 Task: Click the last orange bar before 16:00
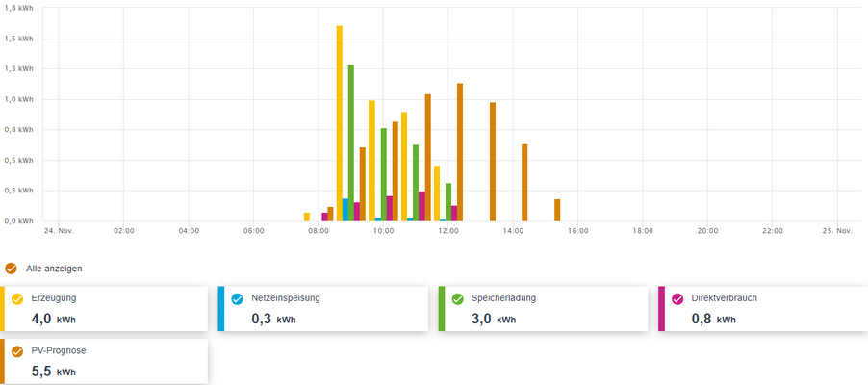coord(557,210)
